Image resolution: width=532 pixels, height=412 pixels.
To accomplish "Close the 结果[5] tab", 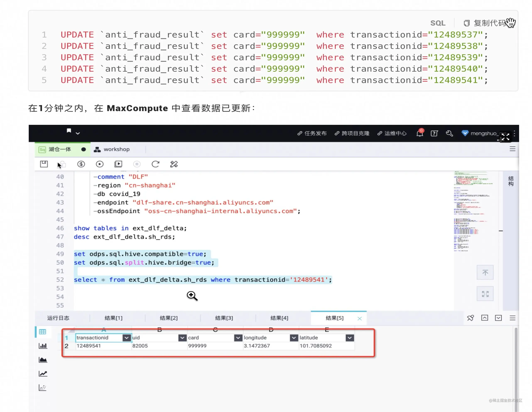I will tap(359, 318).
